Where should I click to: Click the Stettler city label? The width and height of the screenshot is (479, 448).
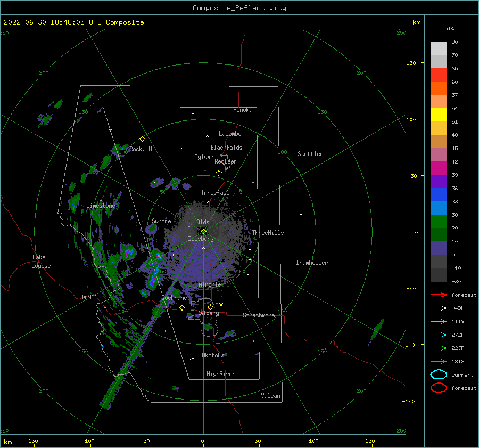coord(310,154)
